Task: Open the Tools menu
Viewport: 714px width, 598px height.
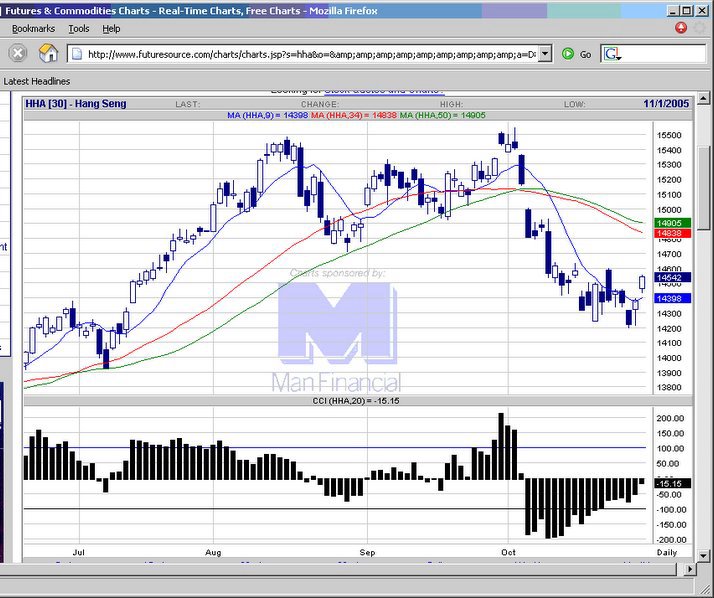Action: tap(79, 29)
